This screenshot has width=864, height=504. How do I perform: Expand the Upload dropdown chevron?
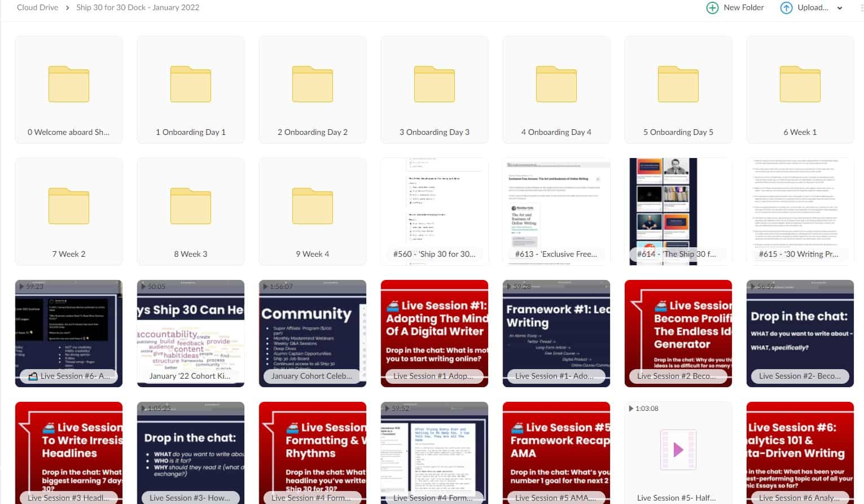(x=840, y=8)
